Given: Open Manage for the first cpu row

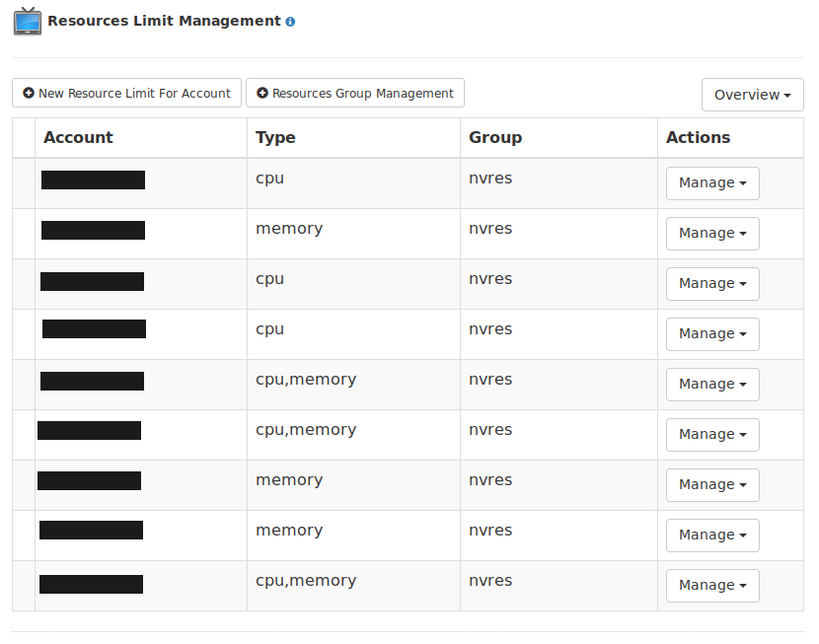Looking at the screenshot, I should [x=712, y=183].
